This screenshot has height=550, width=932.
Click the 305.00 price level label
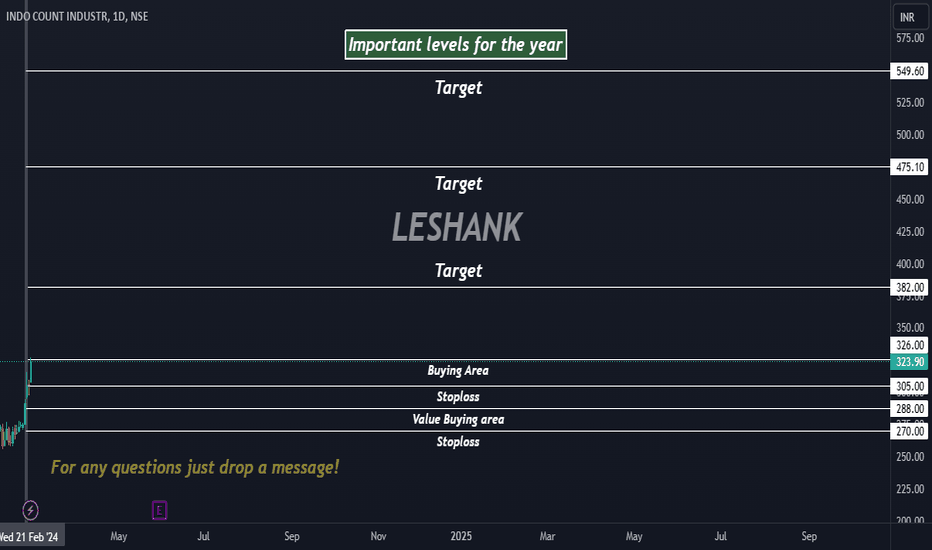point(909,386)
